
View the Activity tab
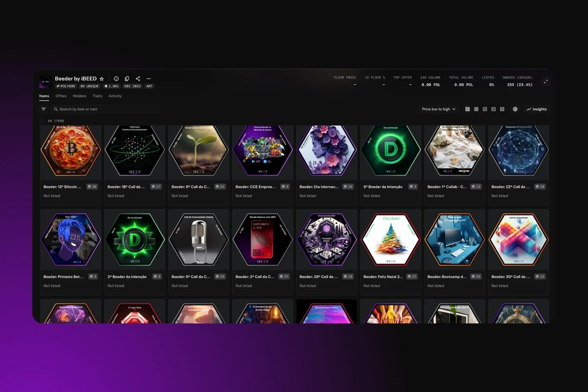[115, 96]
